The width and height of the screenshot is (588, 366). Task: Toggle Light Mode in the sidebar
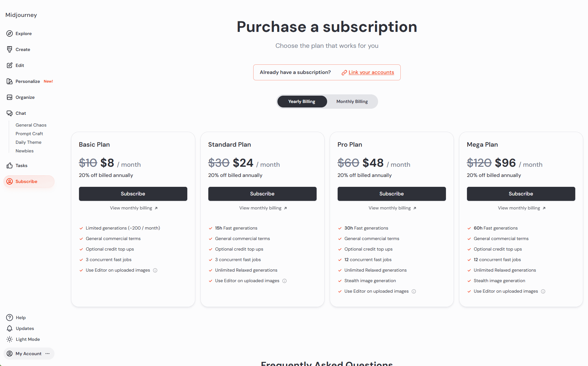23,339
